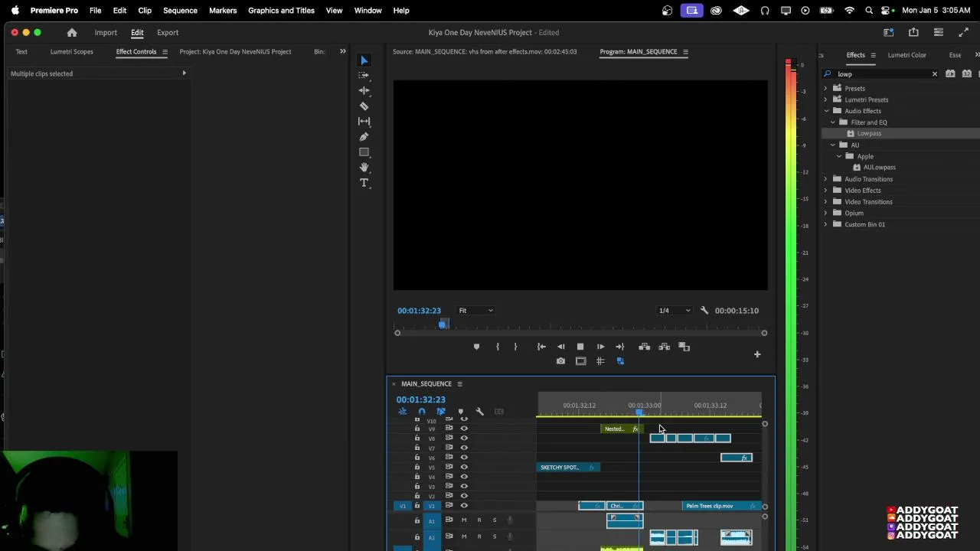Image resolution: width=980 pixels, height=551 pixels.
Task: Open the Fit zoom level dropdown
Action: pyautogui.click(x=475, y=311)
